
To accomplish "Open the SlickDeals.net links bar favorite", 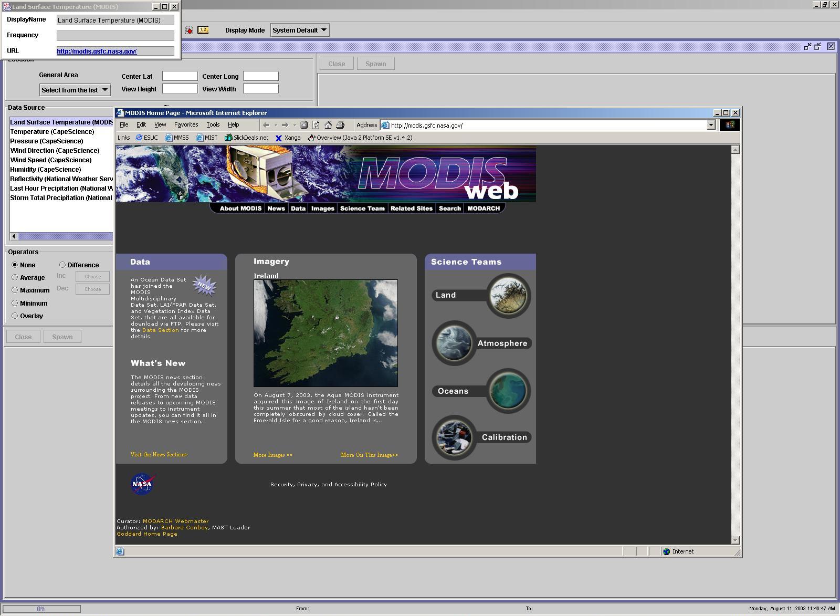I will [x=246, y=138].
